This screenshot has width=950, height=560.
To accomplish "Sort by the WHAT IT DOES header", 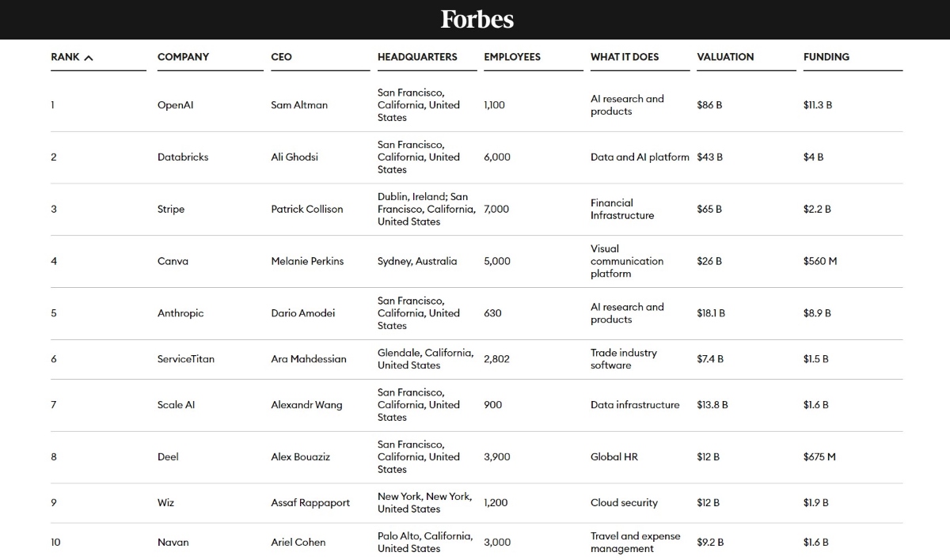I will [625, 57].
